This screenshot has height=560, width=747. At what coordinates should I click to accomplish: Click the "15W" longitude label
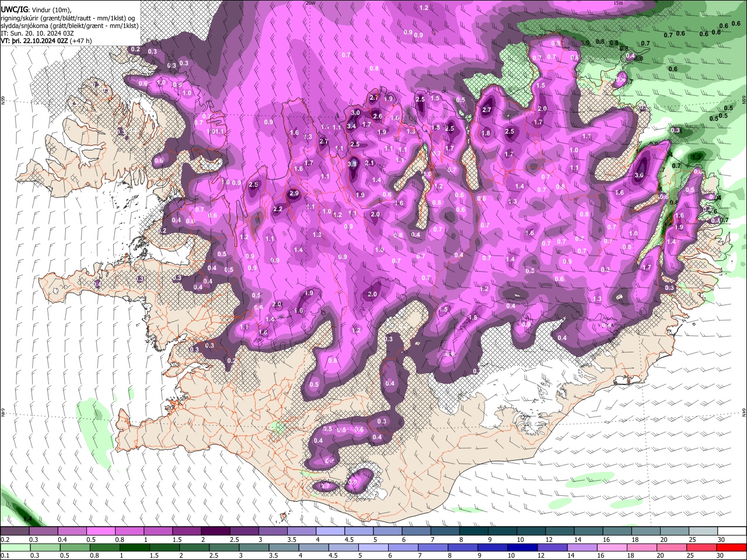click(618, 2)
